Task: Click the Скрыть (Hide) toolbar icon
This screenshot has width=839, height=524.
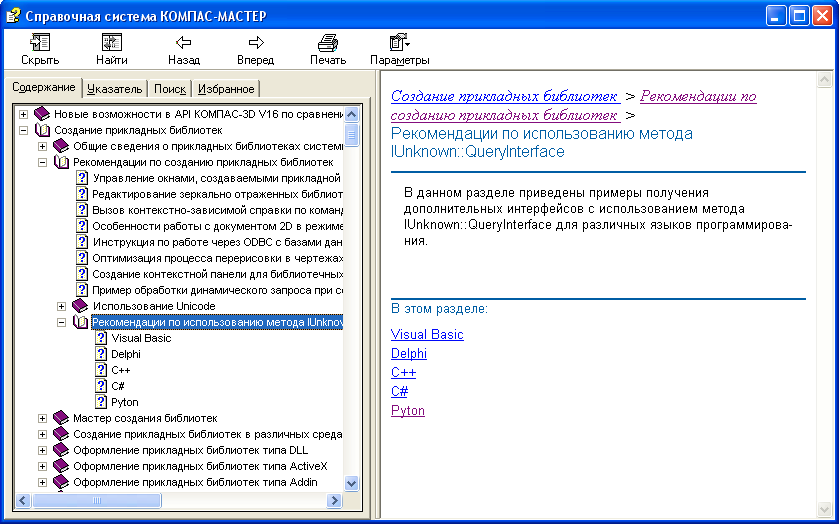Action: (40, 42)
